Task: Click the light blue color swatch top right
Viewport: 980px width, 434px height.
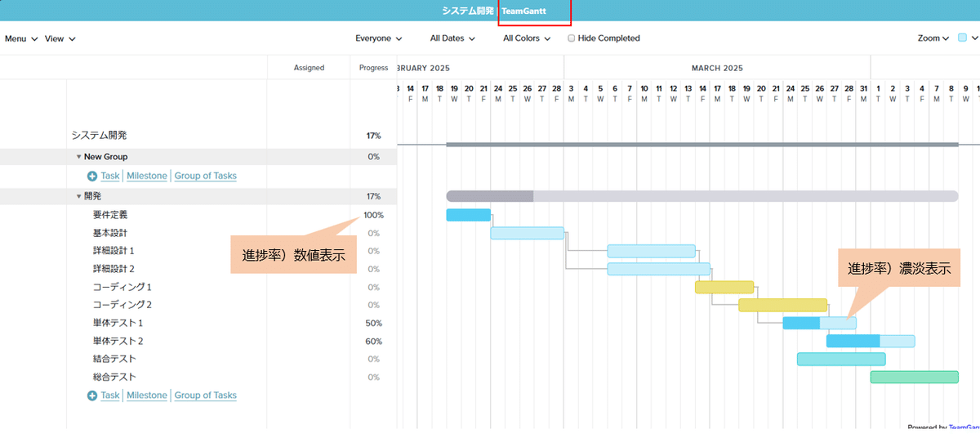Action: 962,38
